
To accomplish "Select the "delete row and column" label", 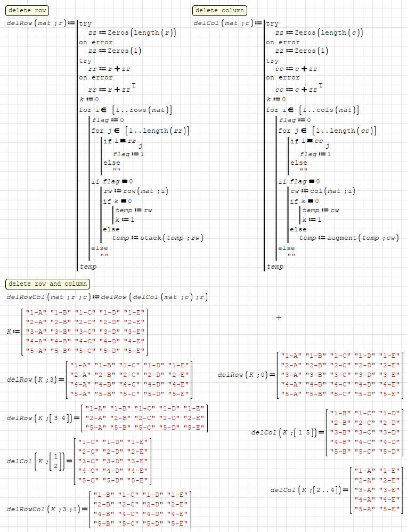I will pos(48,284).
